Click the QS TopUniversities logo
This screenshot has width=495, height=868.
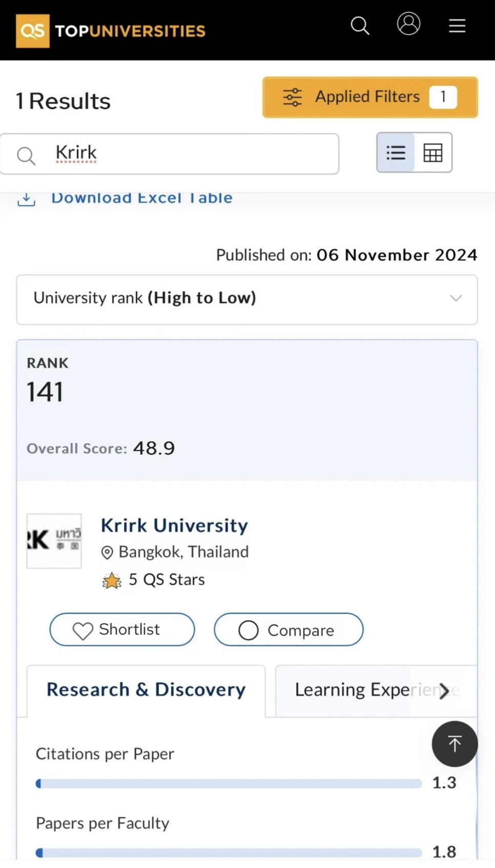110,30
